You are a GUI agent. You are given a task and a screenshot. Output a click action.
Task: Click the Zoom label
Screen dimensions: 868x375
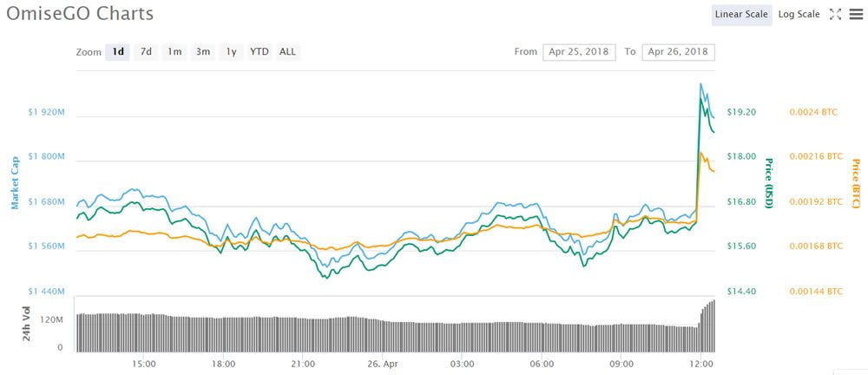(x=89, y=53)
